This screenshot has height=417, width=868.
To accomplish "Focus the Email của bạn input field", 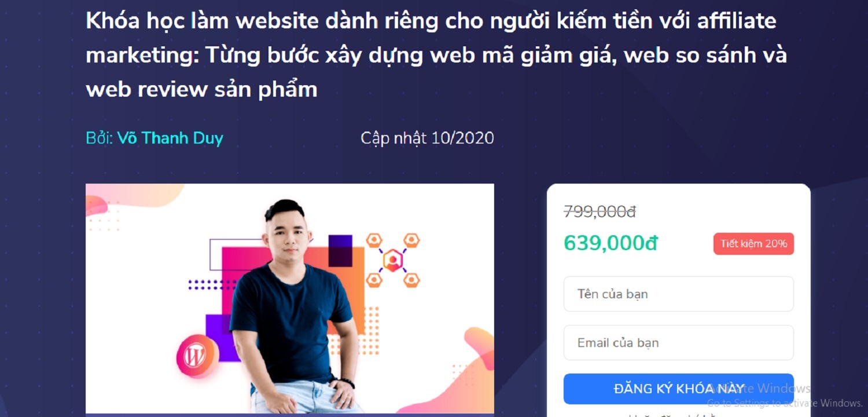I will 679,342.
